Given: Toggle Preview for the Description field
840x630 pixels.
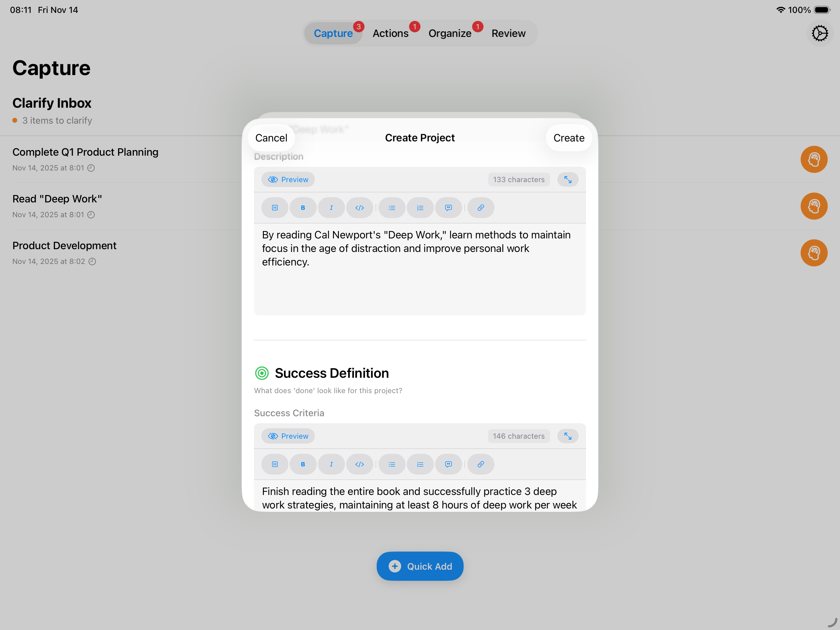Looking at the screenshot, I should pyautogui.click(x=288, y=179).
